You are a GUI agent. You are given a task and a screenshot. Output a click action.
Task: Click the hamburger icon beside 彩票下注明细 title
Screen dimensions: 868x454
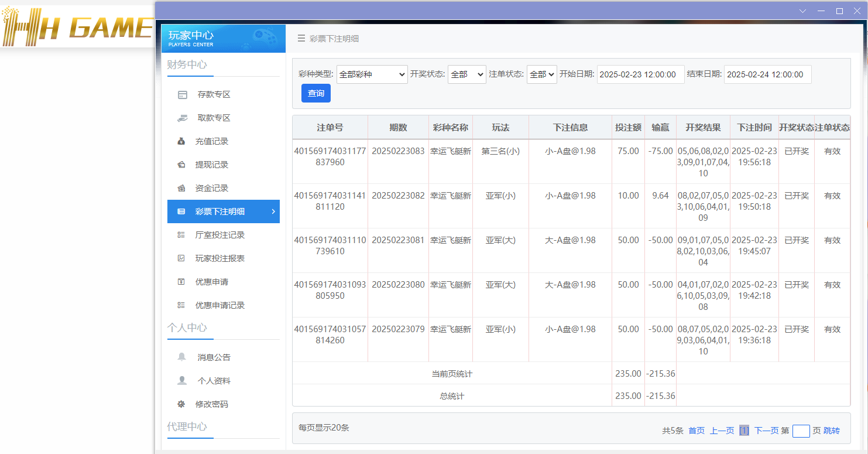point(300,39)
